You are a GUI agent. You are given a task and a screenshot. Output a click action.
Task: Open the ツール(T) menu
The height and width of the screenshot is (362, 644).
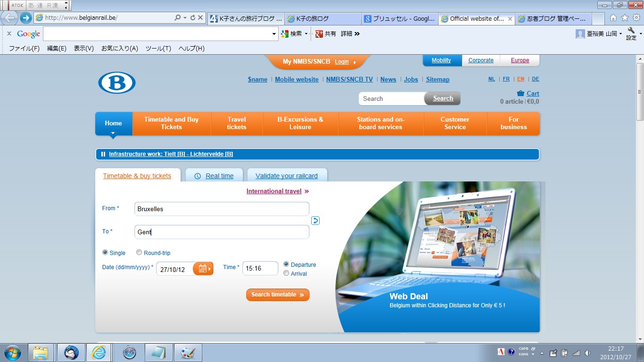[x=158, y=49]
